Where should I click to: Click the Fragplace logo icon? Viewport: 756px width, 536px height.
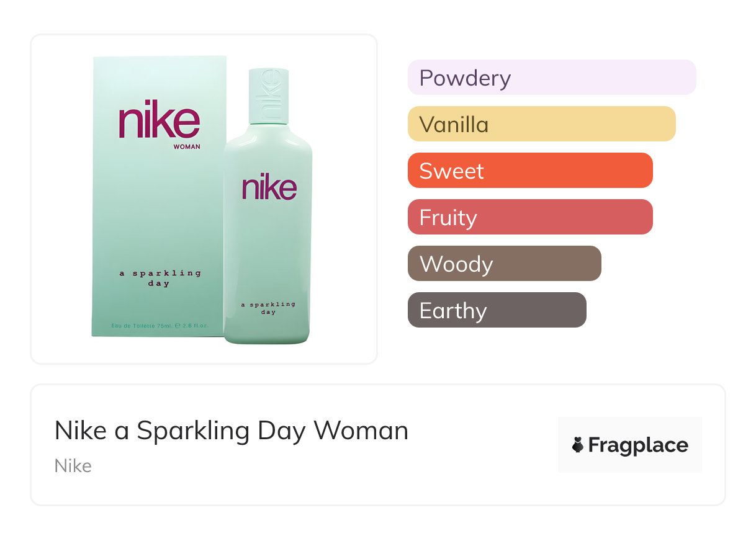click(578, 445)
